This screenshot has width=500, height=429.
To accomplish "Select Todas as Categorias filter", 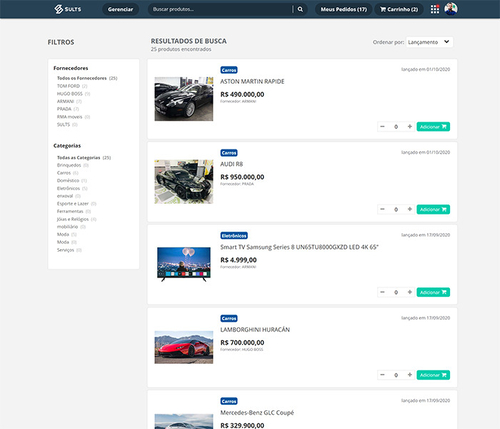I will tap(84, 157).
